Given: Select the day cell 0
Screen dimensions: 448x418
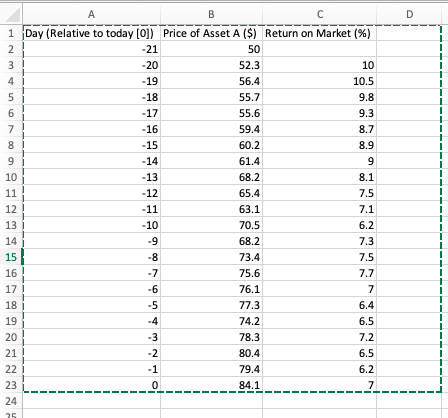Looking at the screenshot, I should [x=92, y=385].
